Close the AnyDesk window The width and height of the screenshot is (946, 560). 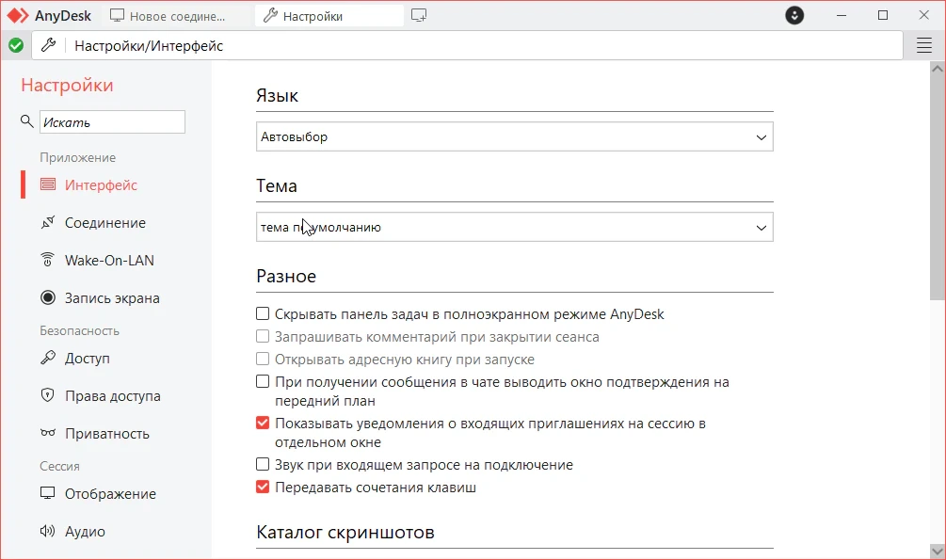[923, 16]
